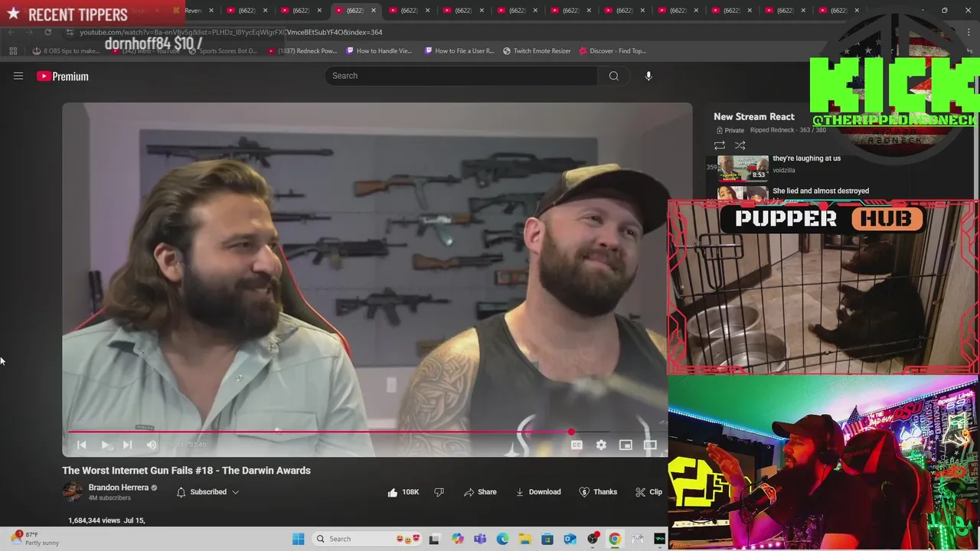Skip to previous video in player
This screenshot has height=551, width=980.
click(82, 445)
